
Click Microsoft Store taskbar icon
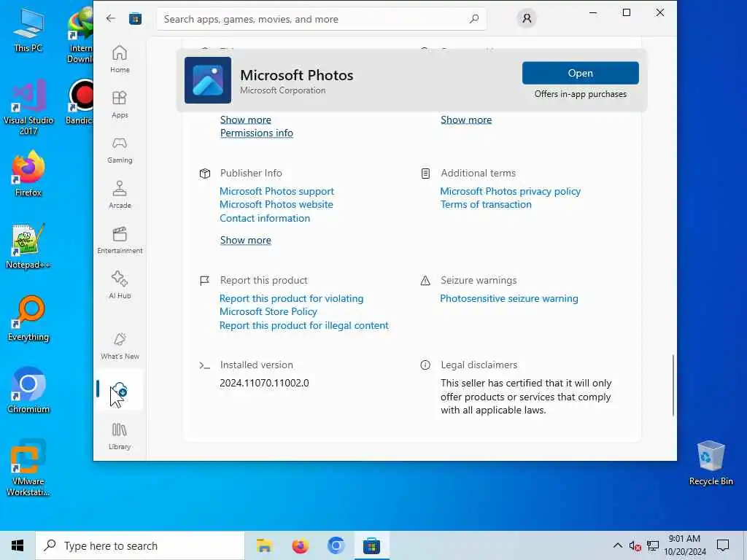click(371, 545)
